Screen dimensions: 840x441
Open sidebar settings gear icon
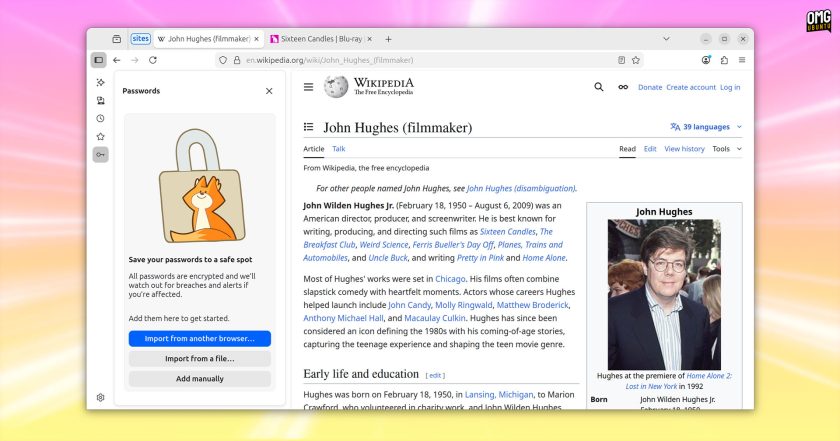point(100,397)
